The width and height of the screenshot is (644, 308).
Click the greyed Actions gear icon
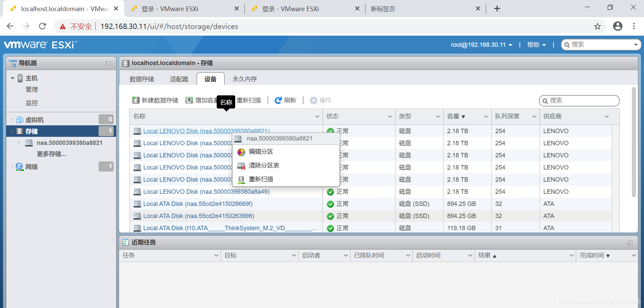click(x=313, y=100)
